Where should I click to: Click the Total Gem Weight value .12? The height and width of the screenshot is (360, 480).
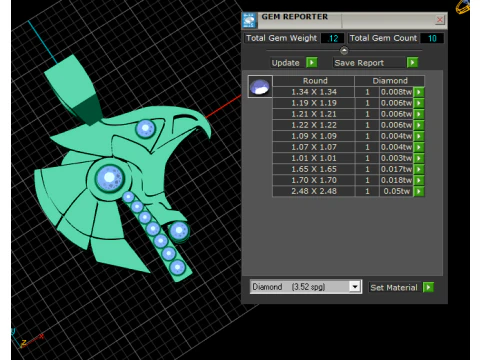(x=333, y=38)
